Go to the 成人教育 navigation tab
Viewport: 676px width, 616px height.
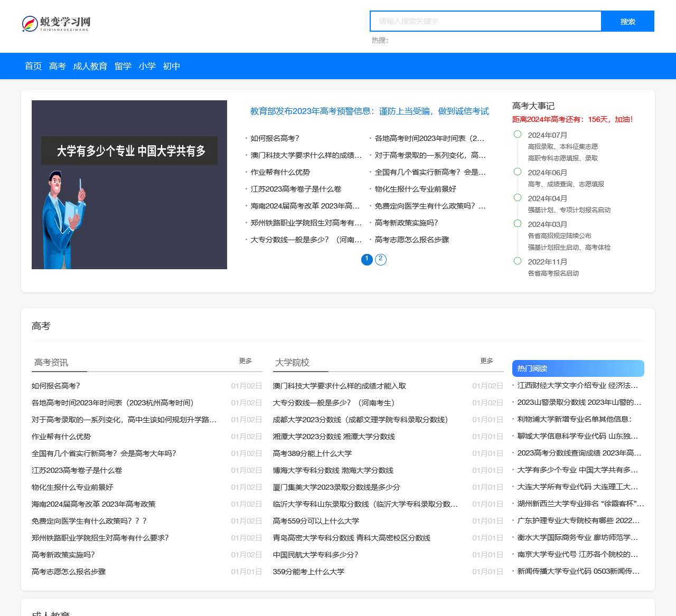90,66
